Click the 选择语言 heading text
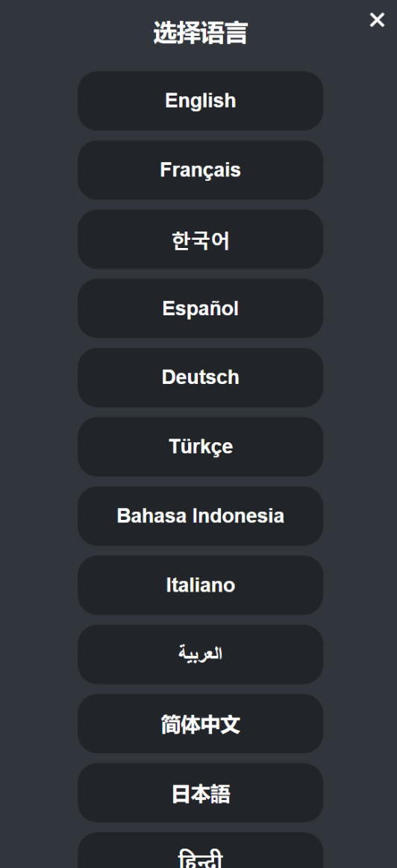 tap(200, 33)
